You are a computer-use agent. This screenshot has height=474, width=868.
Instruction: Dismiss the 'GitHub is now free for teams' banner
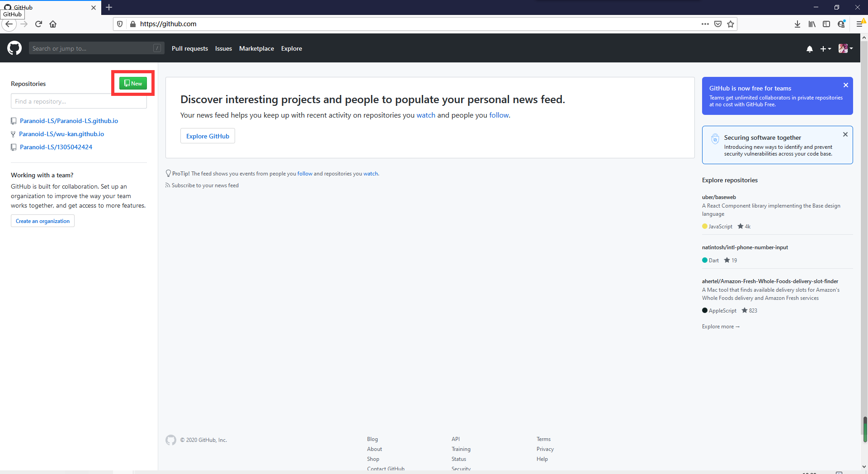coord(845,85)
